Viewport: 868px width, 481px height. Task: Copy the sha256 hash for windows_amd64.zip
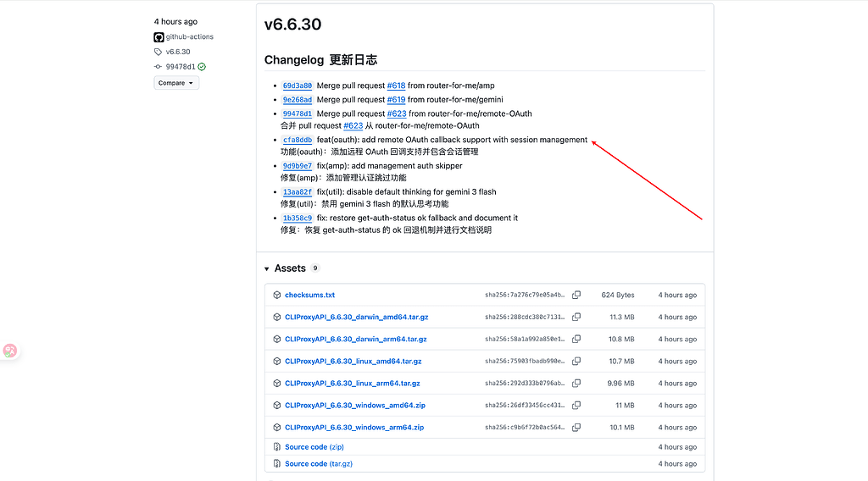(576, 406)
